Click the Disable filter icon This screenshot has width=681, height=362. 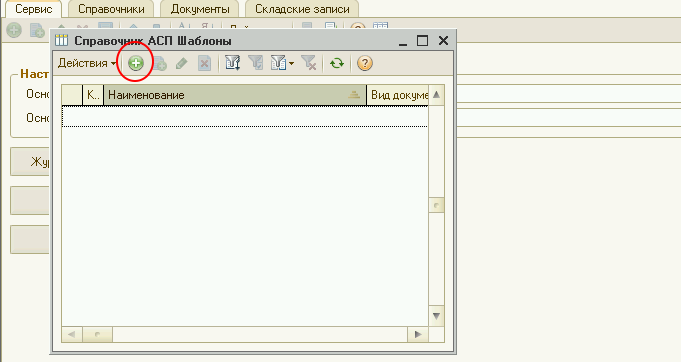pos(309,63)
